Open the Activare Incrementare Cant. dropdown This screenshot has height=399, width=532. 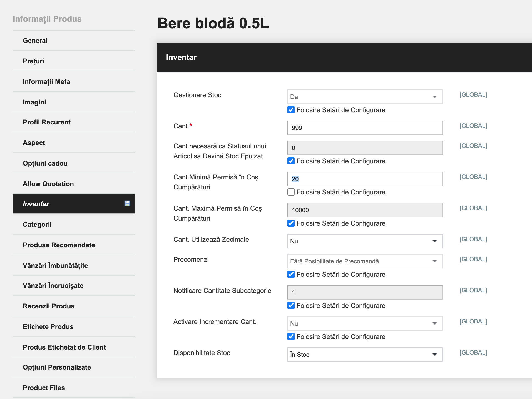pyautogui.click(x=365, y=323)
